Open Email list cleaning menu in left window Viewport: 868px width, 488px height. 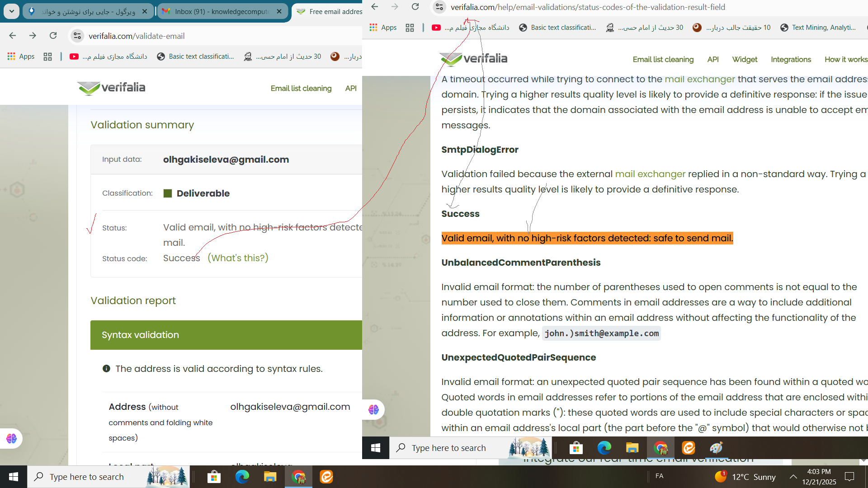301,88
